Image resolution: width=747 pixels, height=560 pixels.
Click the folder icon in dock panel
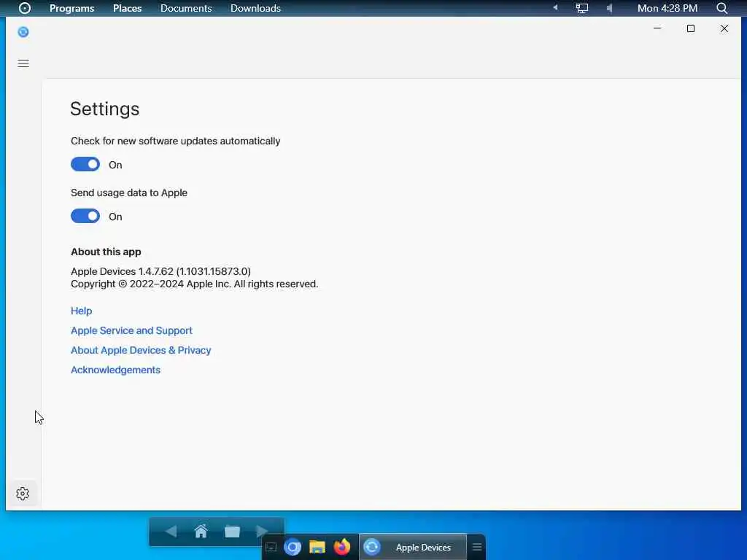click(x=232, y=532)
